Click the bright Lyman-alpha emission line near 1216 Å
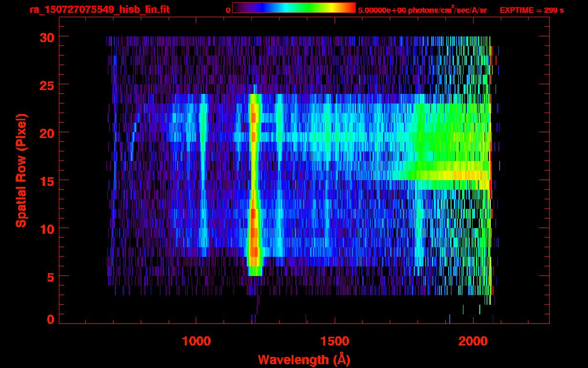 click(254, 184)
